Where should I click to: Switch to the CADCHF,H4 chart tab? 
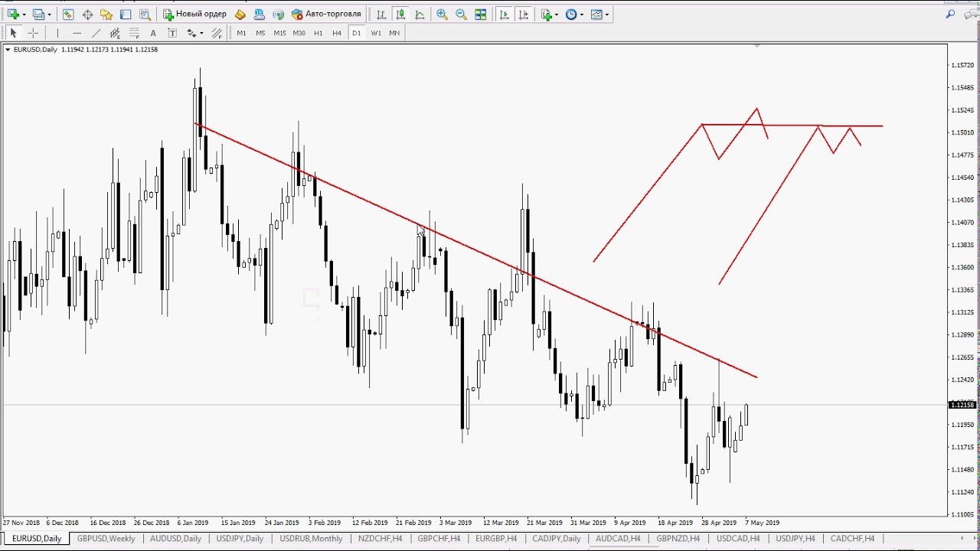coord(852,539)
